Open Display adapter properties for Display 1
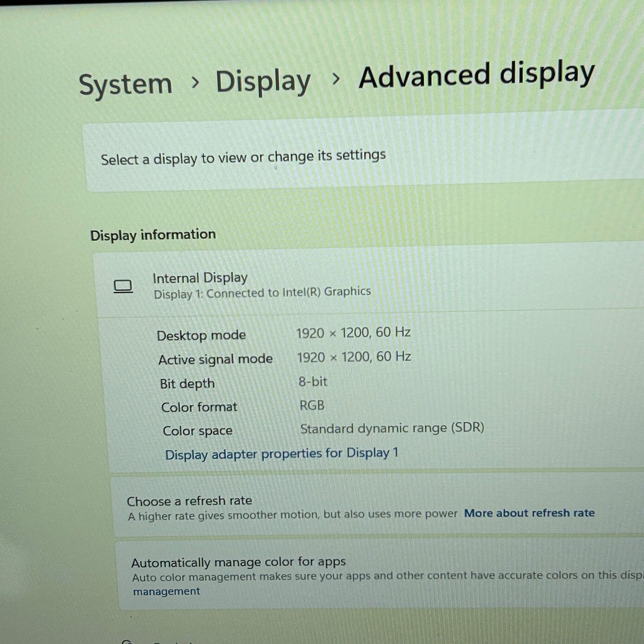This screenshot has width=644, height=644. tap(281, 454)
